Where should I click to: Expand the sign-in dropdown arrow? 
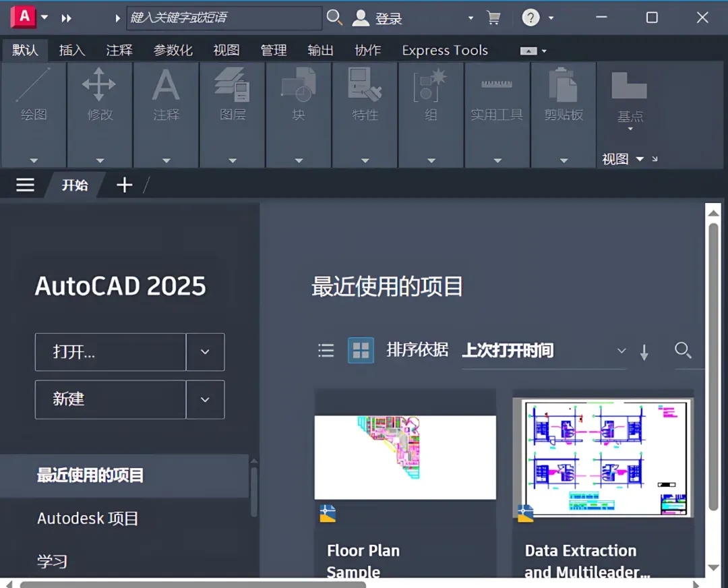click(x=471, y=18)
